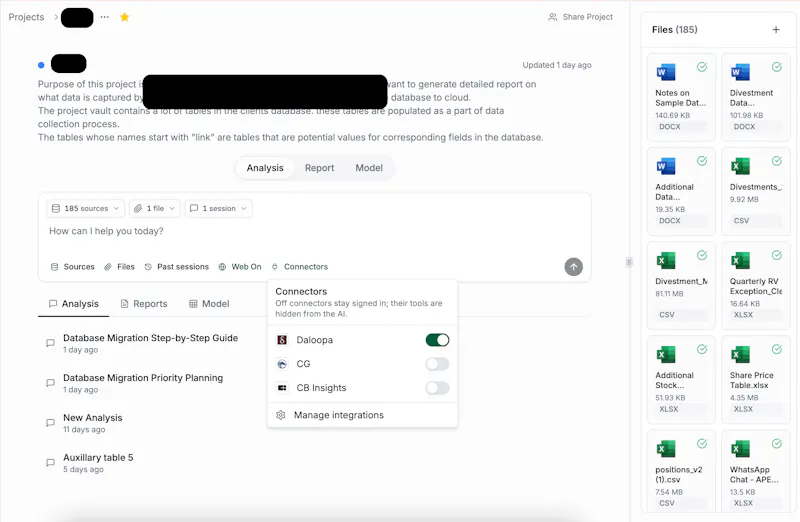Click the blue status dot near project title
The width and height of the screenshot is (800, 522).
click(x=41, y=65)
